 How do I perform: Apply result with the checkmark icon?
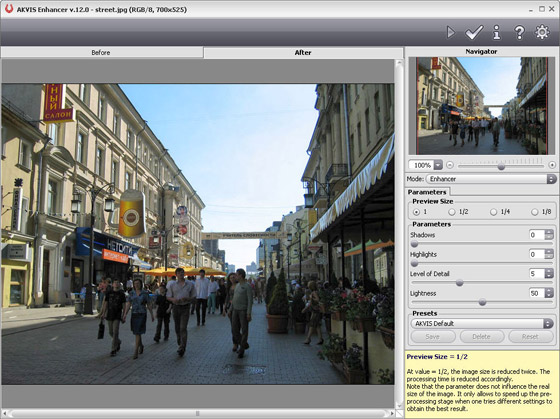point(474,33)
